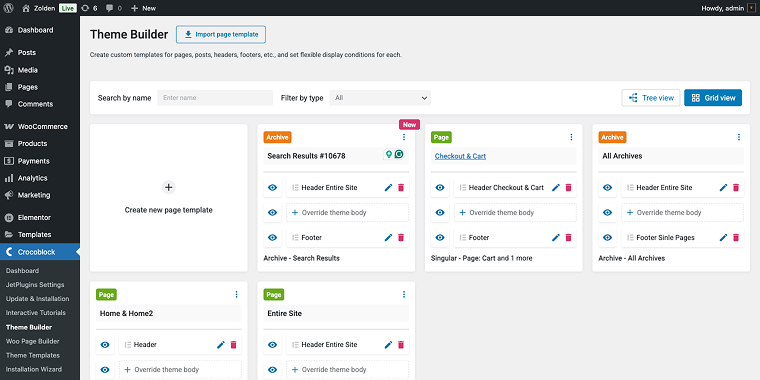Open WooCommerce in the sidebar
The image size is (760, 380).
point(40,127)
